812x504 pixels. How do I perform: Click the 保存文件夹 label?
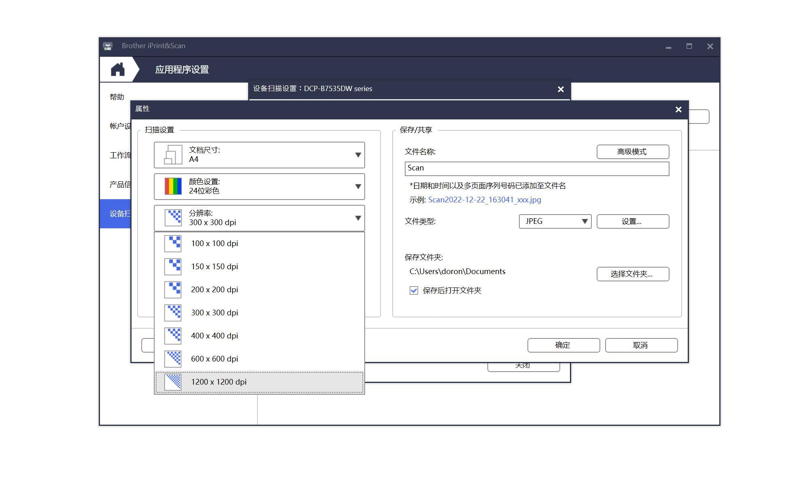coord(424,257)
